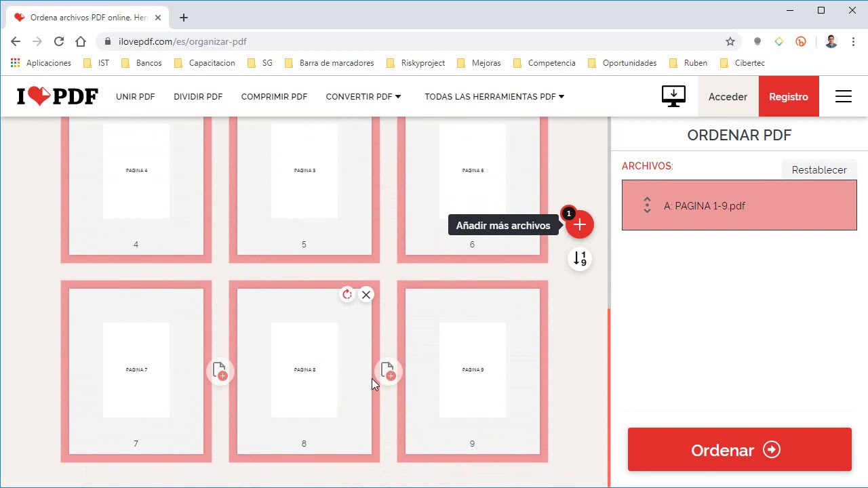The width and height of the screenshot is (868, 488).
Task: Open Riskyproject bookmark folder
Action: (415, 63)
